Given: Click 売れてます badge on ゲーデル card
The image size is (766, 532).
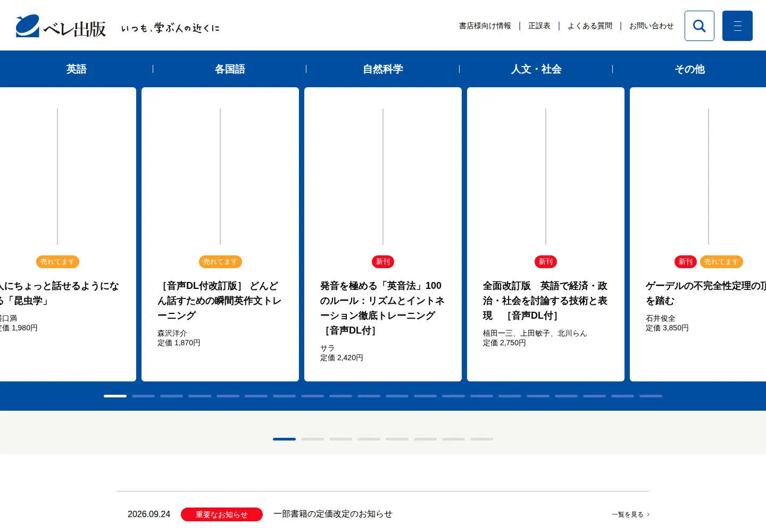Looking at the screenshot, I should tap(721, 262).
